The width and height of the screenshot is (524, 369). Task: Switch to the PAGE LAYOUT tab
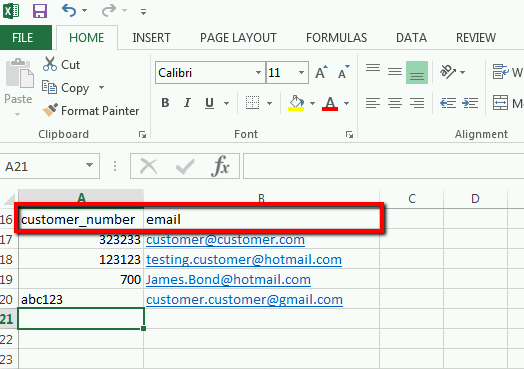pos(238,38)
